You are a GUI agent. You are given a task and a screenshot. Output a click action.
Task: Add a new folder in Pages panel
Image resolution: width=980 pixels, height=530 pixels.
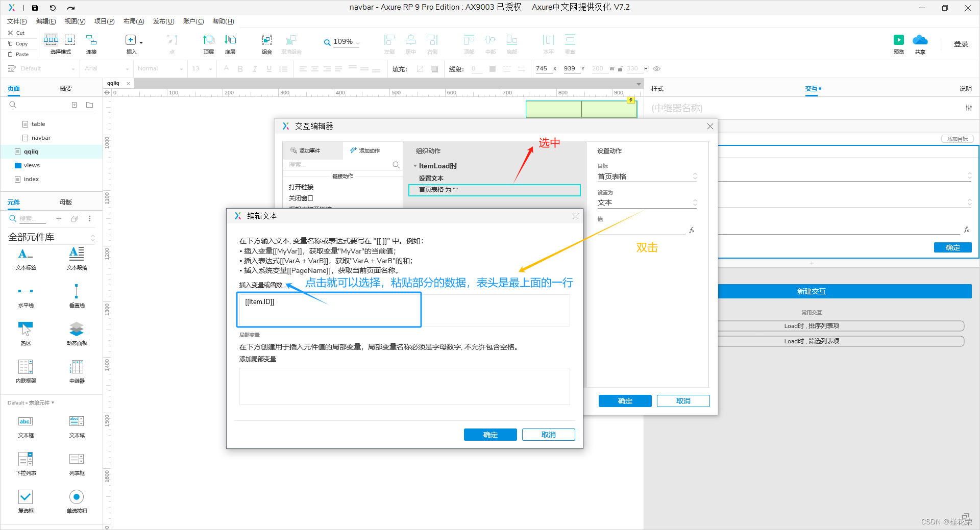90,105
